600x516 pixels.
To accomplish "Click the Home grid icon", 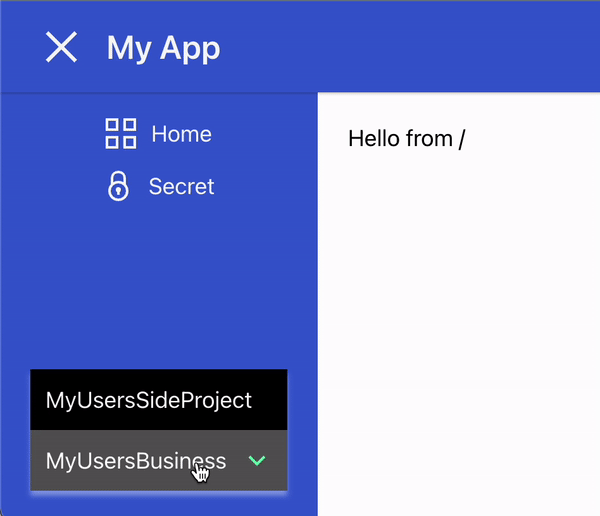I will pos(121,134).
